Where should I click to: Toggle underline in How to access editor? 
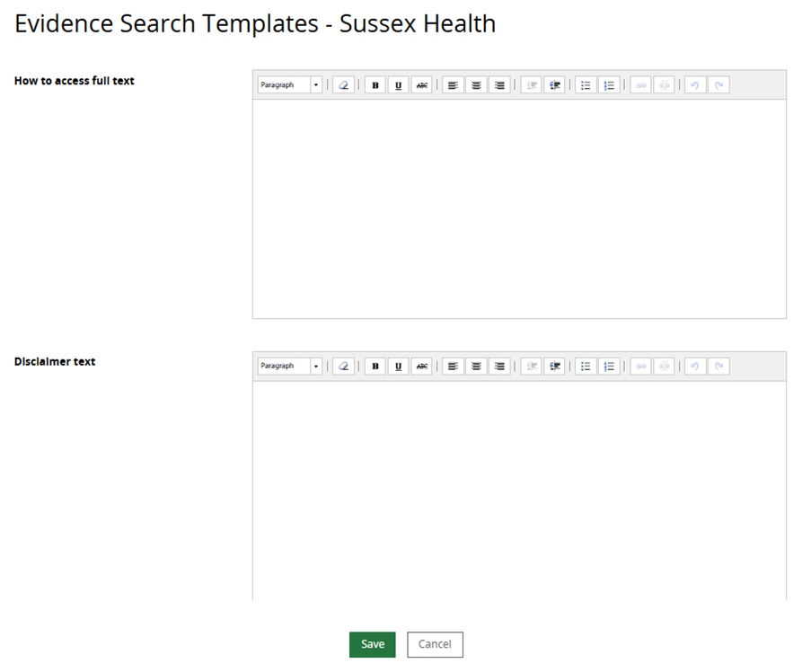click(x=398, y=84)
